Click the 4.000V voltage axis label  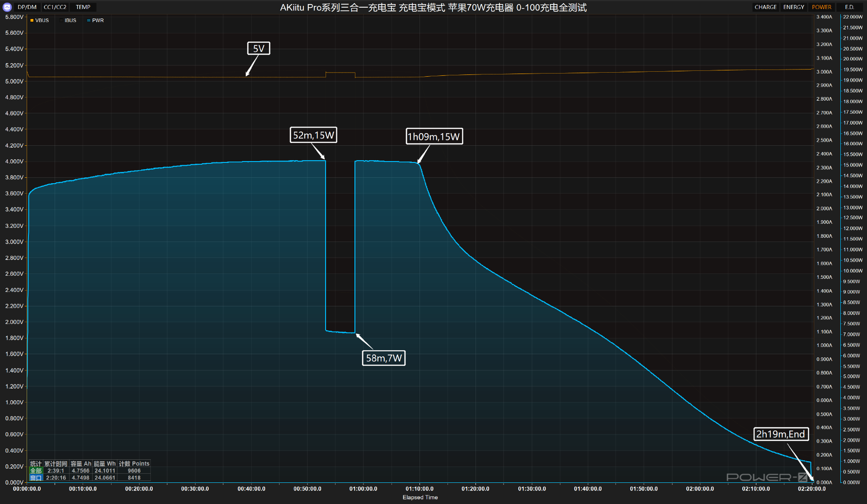coord(14,162)
